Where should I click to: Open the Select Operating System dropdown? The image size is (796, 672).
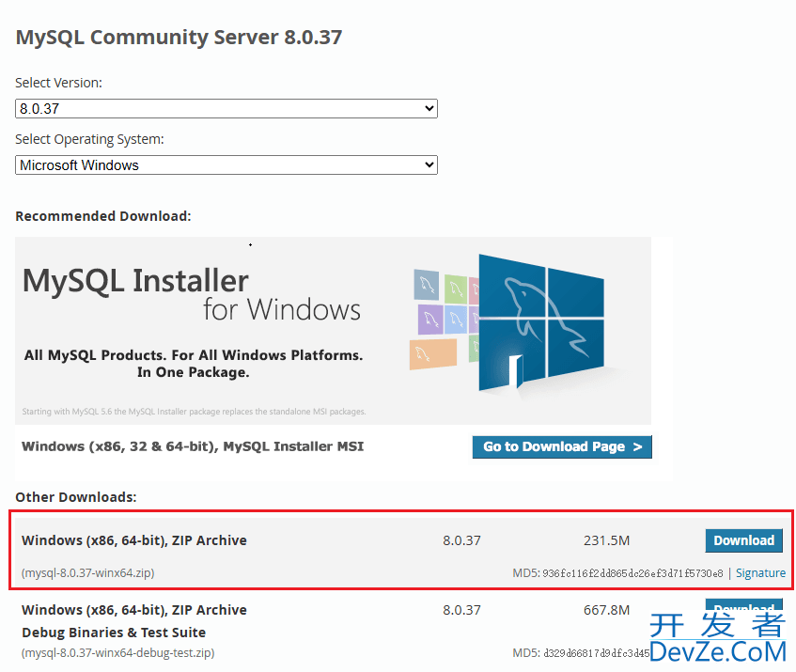(226, 165)
